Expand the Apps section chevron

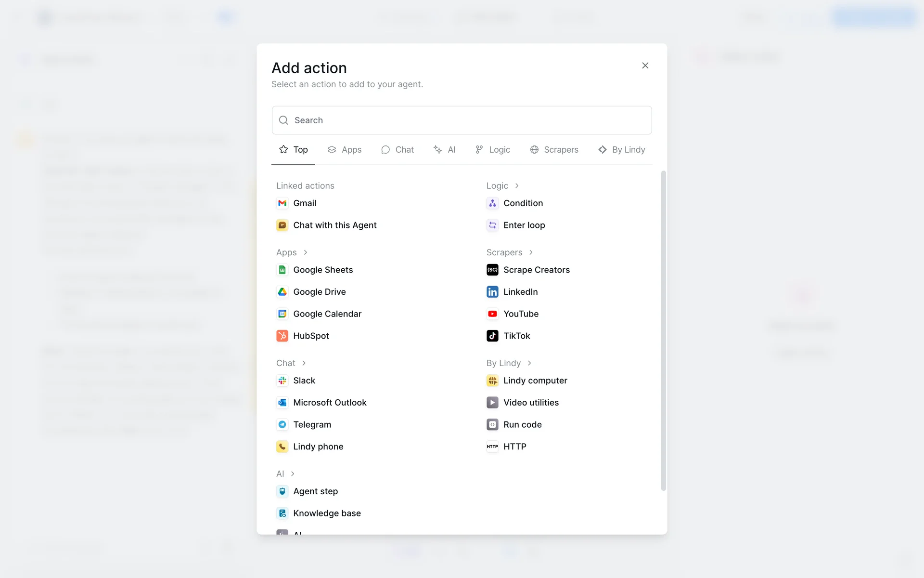[x=305, y=252]
